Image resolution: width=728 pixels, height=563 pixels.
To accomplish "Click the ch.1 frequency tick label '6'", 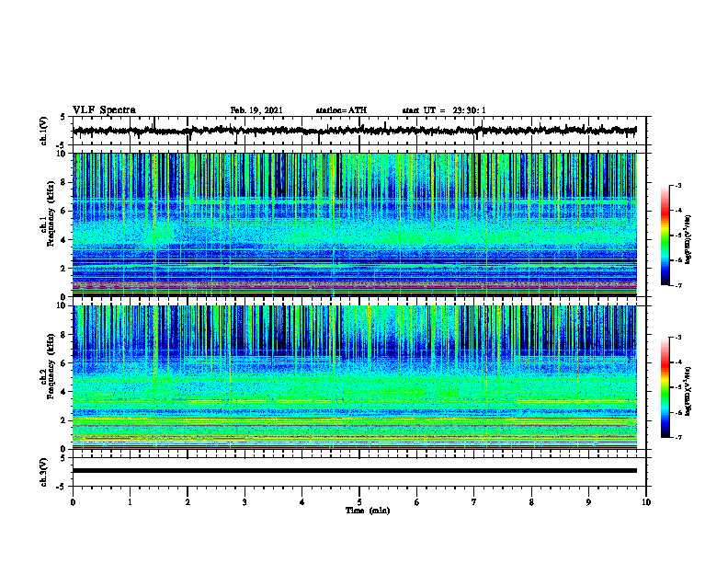I will pos(64,211).
